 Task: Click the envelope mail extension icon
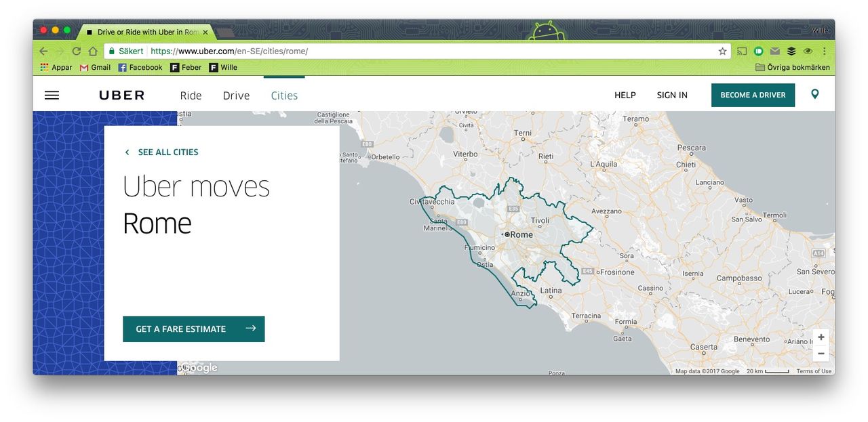coord(775,51)
